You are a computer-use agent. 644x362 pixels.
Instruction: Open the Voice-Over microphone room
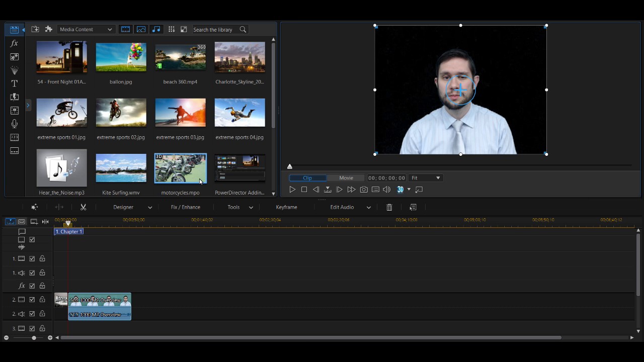(x=14, y=124)
